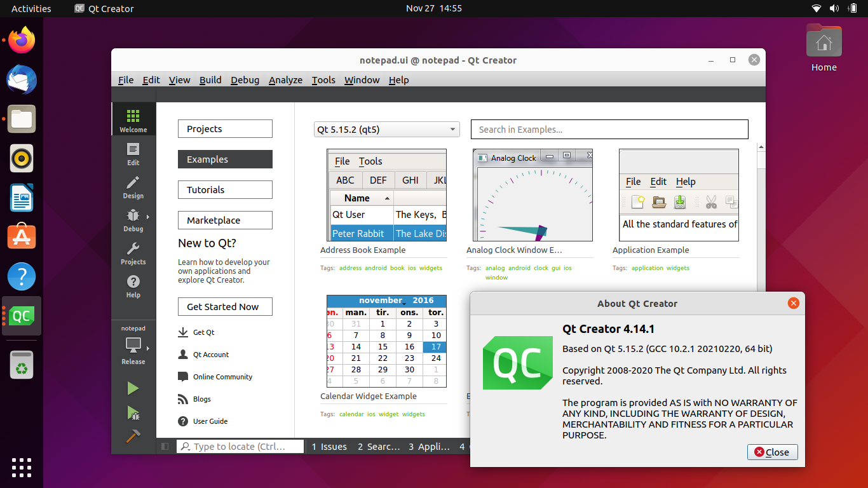Click the 'address' tag link
The height and width of the screenshot is (488, 868).
click(350, 268)
